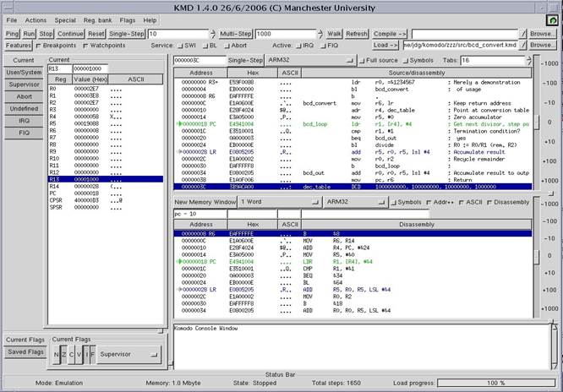
Task: Open the Supervisor mode dropdown in Current Flags
Action: (128, 354)
